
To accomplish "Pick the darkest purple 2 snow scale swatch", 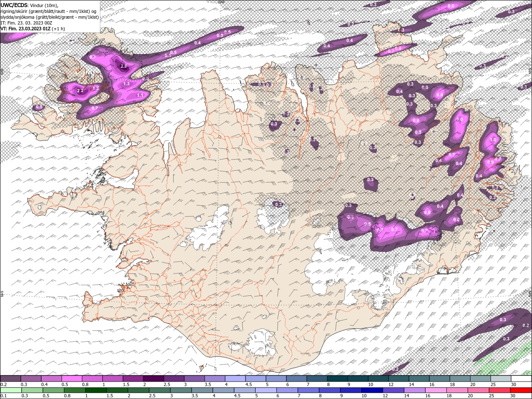I will pyautogui.click(x=153, y=379).
